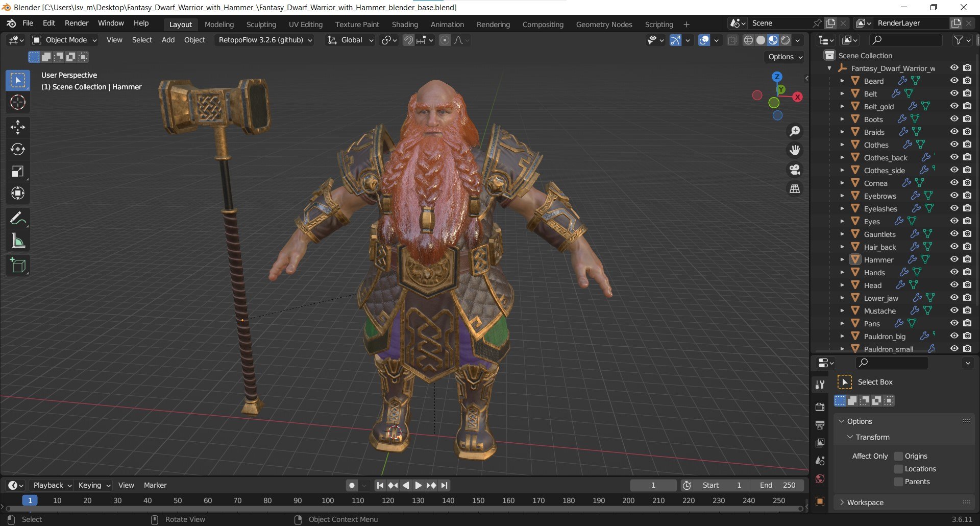Open the Tool properties tab
Screen dimensions: 980x526
point(820,385)
